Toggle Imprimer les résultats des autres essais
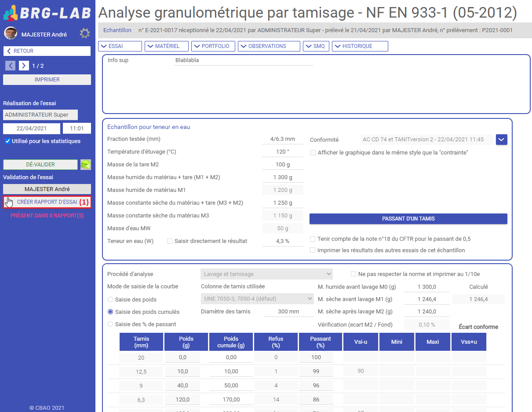Image resolution: width=532 pixels, height=412 pixels. 313,250
